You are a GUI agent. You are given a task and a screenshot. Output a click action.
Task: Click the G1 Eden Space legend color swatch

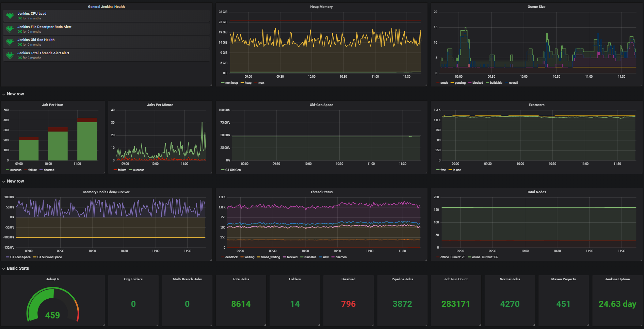click(x=8, y=257)
